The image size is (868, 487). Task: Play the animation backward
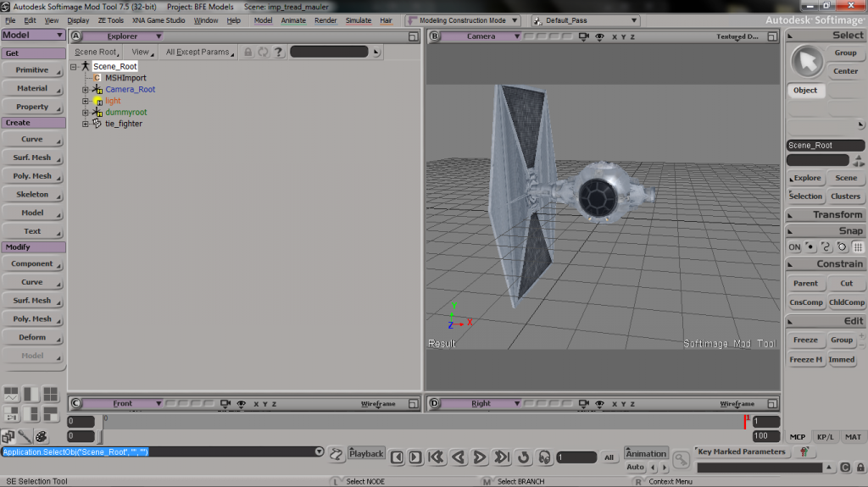(458, 457)
